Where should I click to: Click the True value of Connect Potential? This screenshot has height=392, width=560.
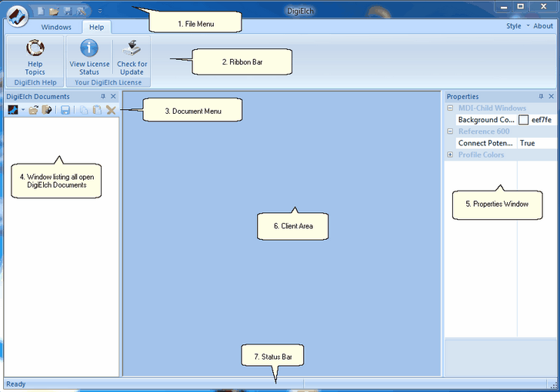tap(527, 143)
